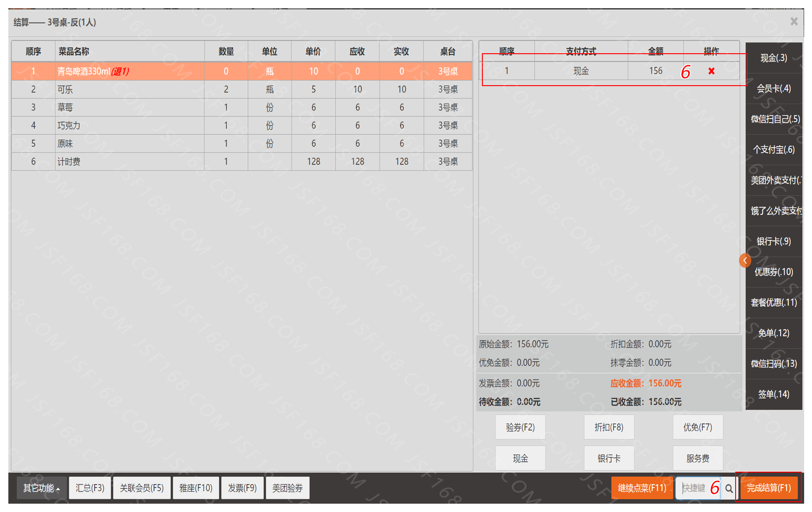This screenshot has width=812, height=512.
Task: Click the 待收金额: 0.00元 label
Action: point(509,402)
